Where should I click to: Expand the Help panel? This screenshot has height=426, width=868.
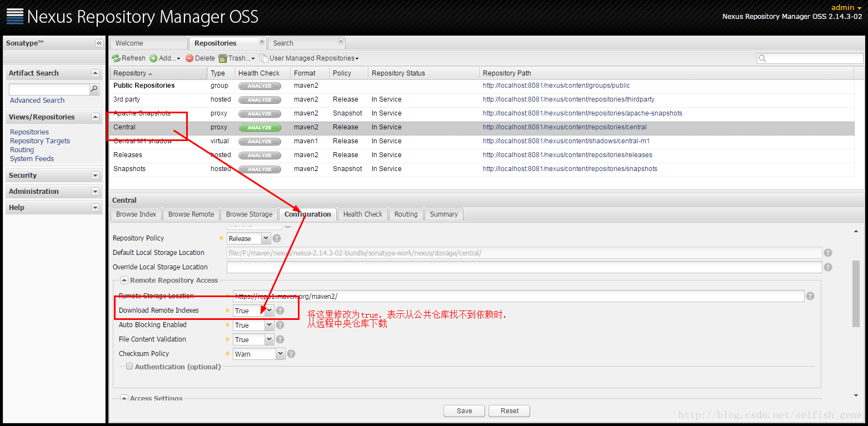95,208
